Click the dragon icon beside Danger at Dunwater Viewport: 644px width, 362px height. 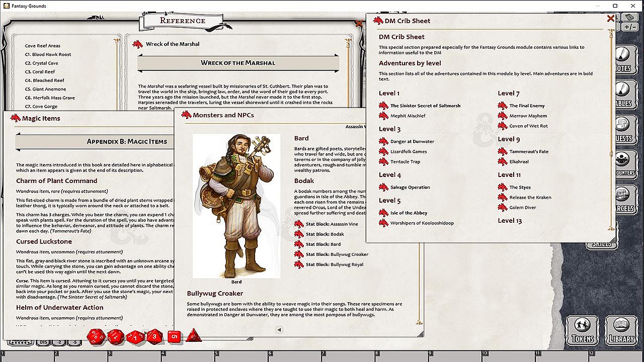[x=383, y=141]
